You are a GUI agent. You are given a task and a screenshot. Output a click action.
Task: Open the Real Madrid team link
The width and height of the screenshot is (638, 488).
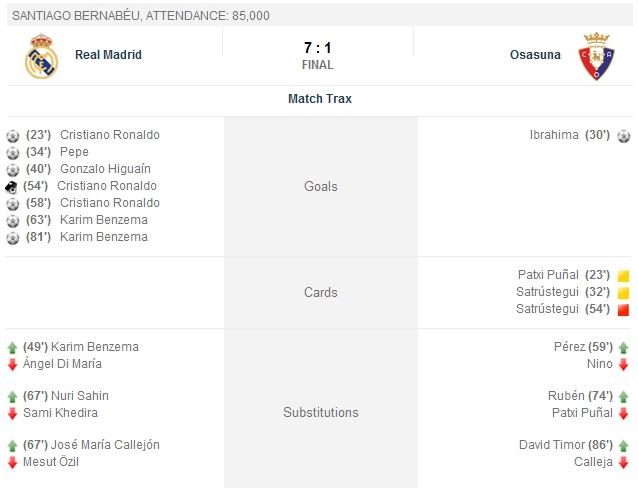click(x=108, y=55)
